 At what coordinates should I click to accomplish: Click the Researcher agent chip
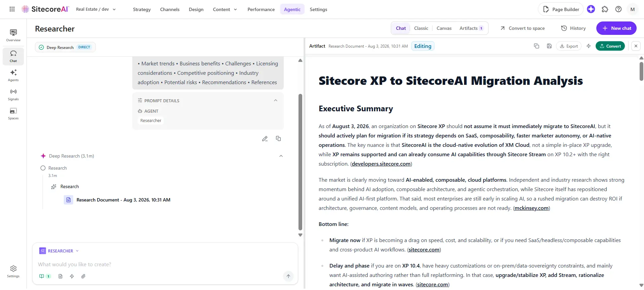[151, 121]
